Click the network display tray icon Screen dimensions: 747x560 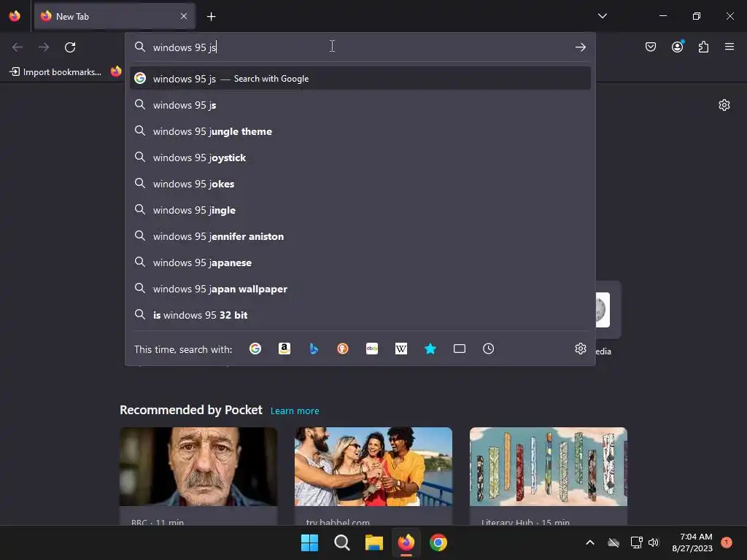[636, 542]
